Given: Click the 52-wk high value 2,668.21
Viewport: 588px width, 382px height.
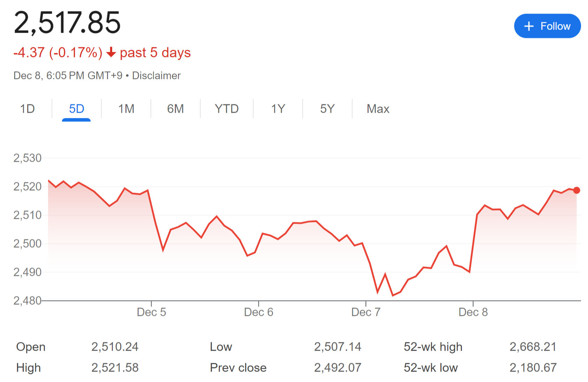Looking at the screenshot, I should (533, 347).
